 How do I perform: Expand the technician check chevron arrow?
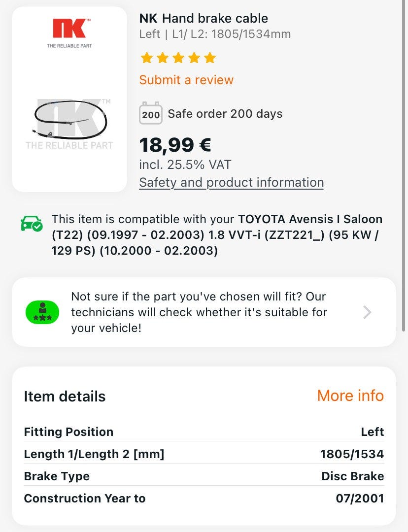coord(367,312)
